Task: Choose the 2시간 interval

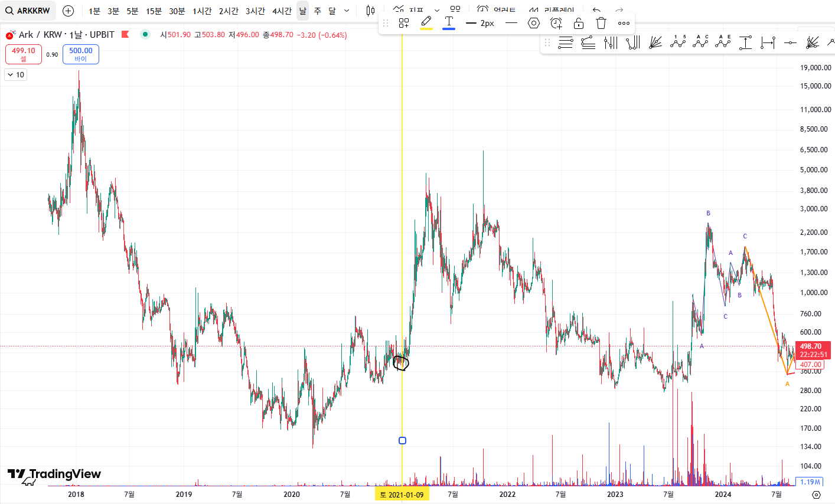Action: click(x=229, y=11)
